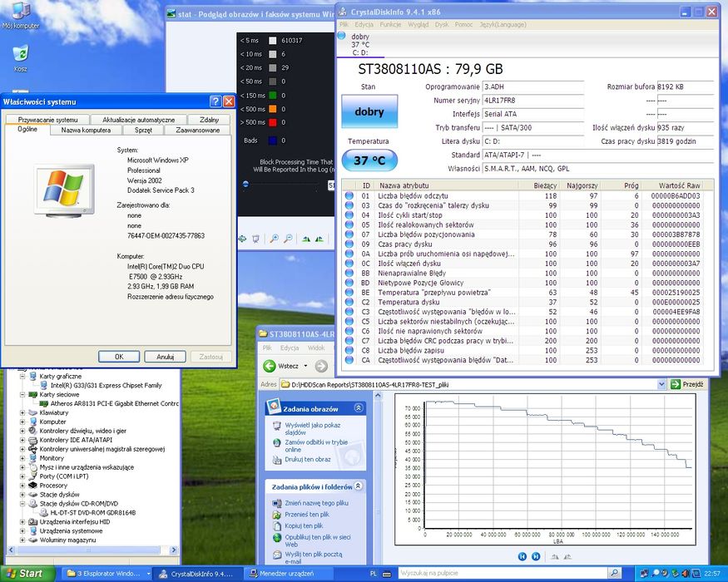Viewport: 728px width, 582px height.
Task: Click zoom in magnifier in the image viewer toolbar
Action: point(275,239)
